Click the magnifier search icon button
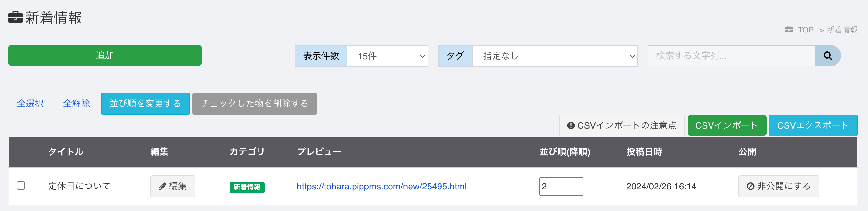Image resolution: width=868 pixels, height=211 pixels. coord(827,56)
